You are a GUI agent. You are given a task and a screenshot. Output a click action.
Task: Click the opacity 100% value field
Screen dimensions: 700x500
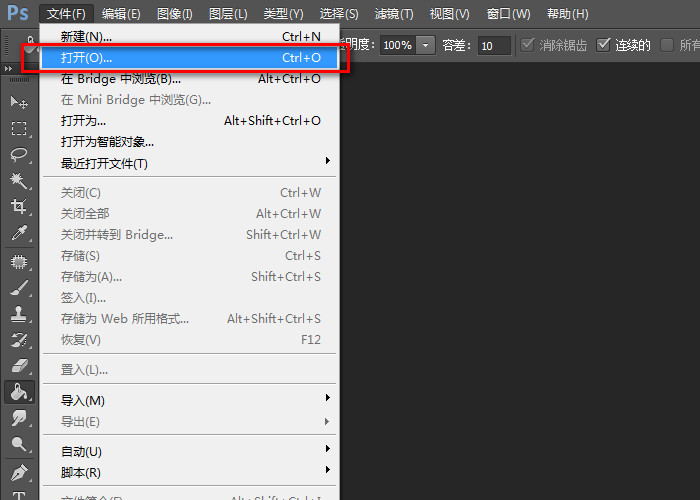pos(398,45)
